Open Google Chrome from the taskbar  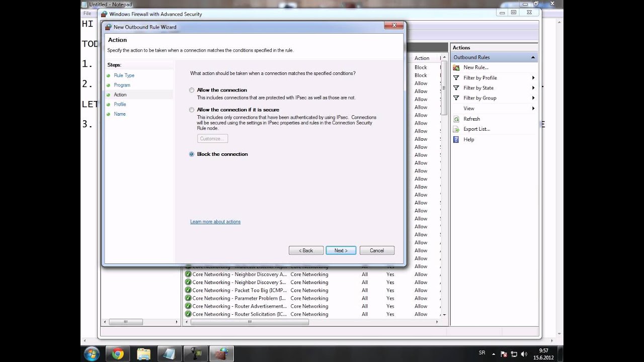click(118, 354)
